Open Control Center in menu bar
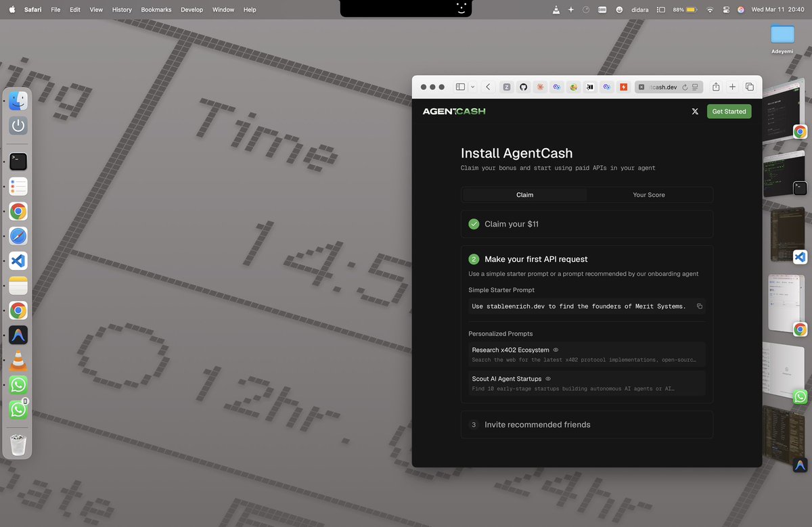 tap(726, 10)
